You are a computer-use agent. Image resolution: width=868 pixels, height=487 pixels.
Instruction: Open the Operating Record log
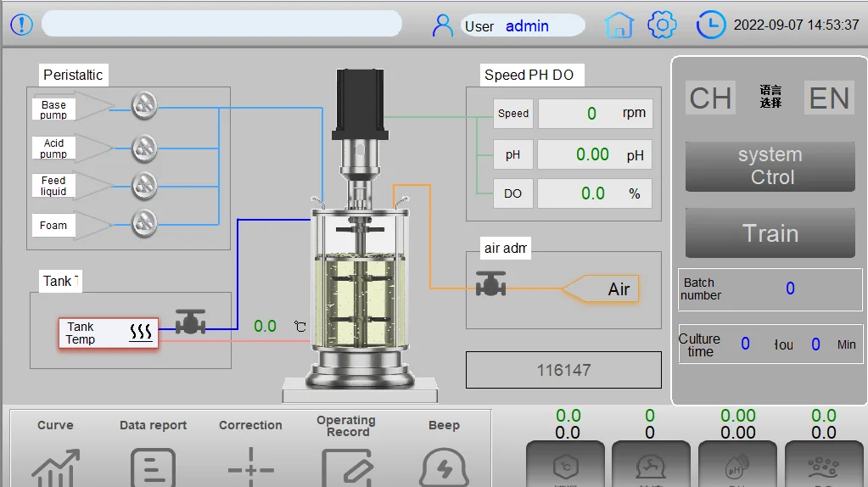tap(347, 462)
